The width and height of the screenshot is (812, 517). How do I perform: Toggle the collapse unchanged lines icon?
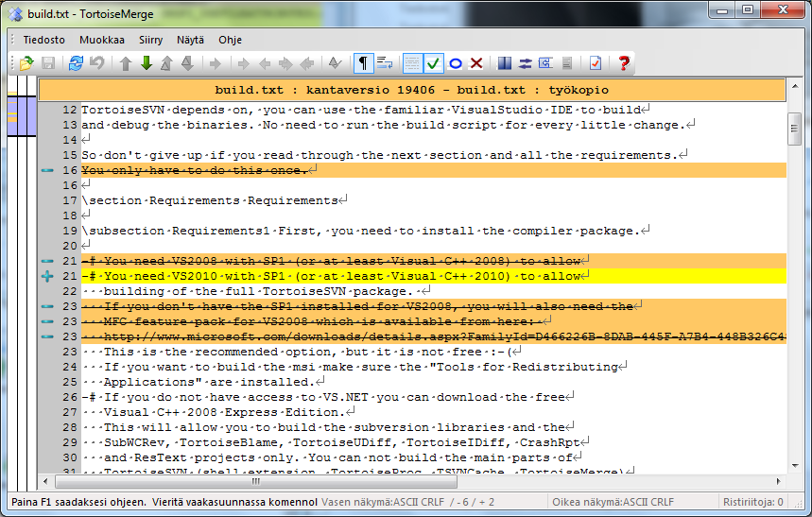pyautogui.click(x=412, y=63)
